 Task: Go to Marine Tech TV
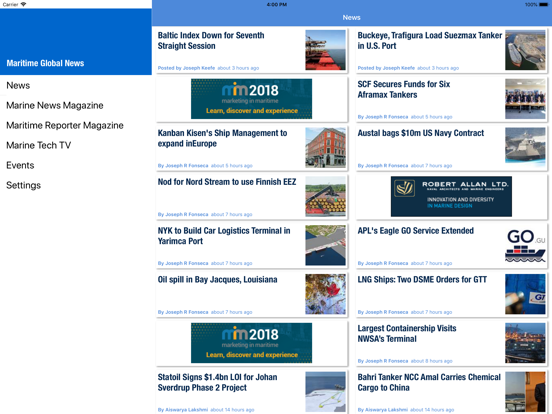(x=76, y=145)
